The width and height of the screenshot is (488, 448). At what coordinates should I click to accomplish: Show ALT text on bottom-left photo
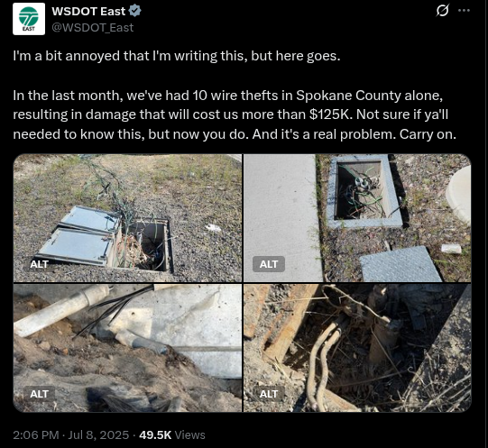(39, 394)
